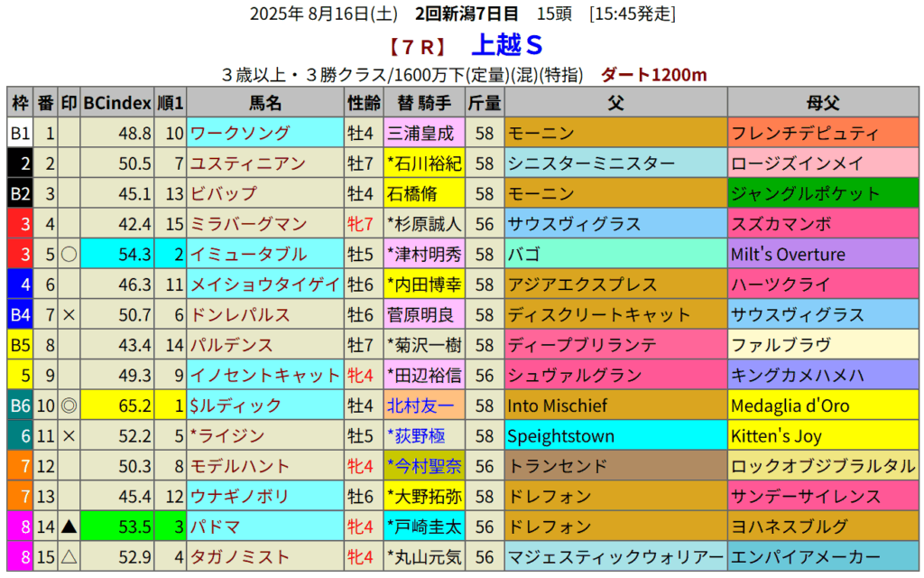Click the ◎ mark for ルディック
The image size is (924, 578).
coord(69,406)
